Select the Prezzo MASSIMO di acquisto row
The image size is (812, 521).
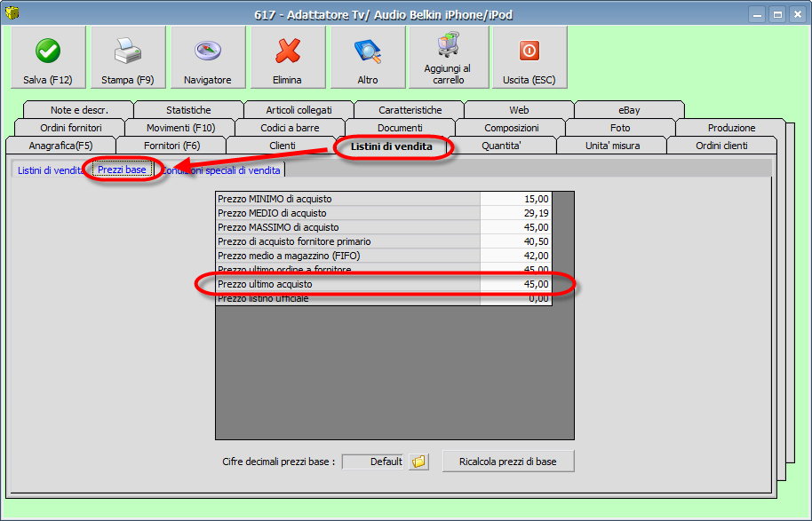(x=384, y=227)
